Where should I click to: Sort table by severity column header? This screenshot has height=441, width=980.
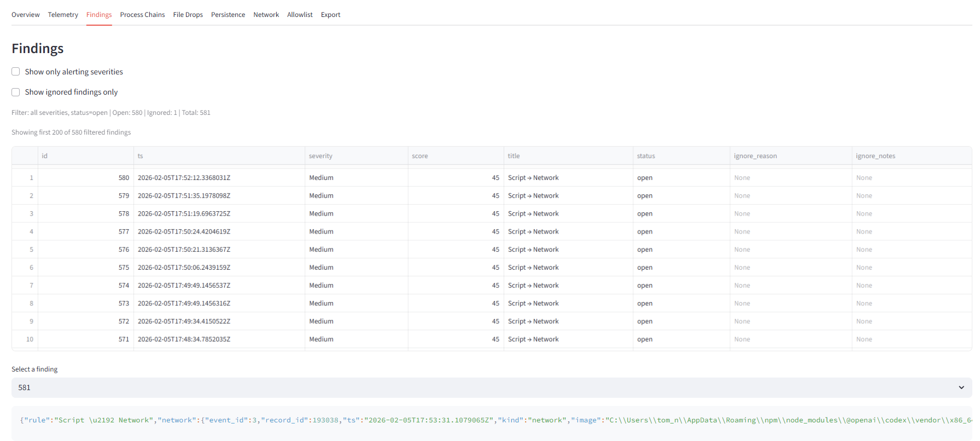(320, 156)
